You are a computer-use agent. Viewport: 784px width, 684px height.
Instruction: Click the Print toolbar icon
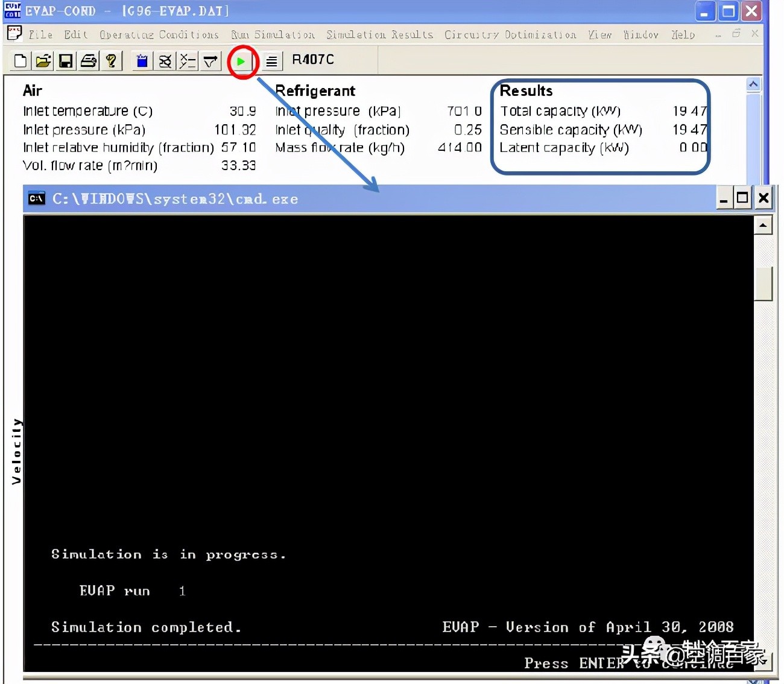pyautogui.click(x=89, y=61)
